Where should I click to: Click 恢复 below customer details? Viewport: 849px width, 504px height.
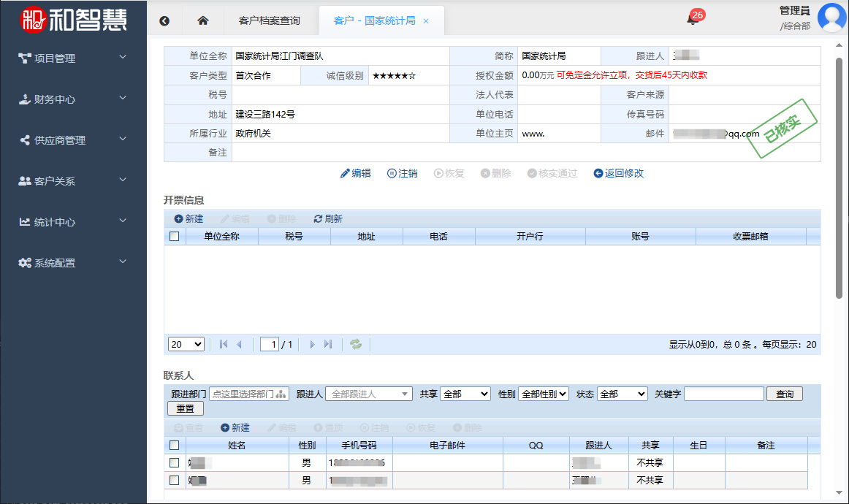click(x=449, y=173)
